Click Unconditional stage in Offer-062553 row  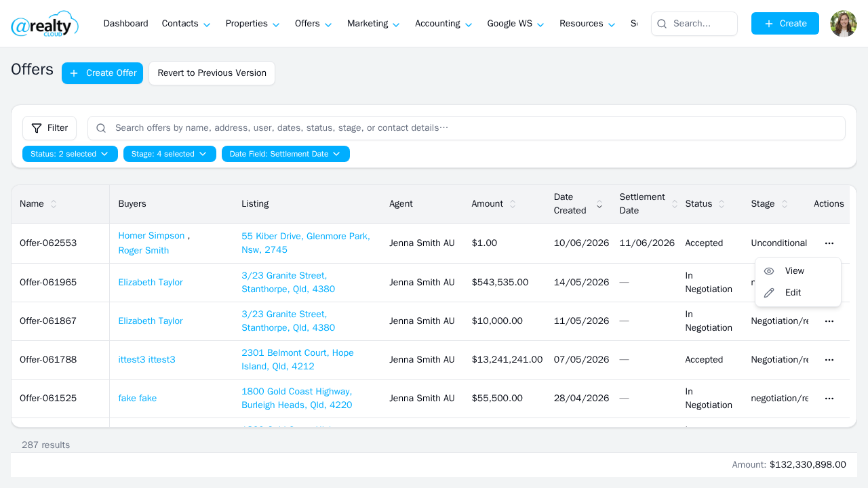[779, 243]
